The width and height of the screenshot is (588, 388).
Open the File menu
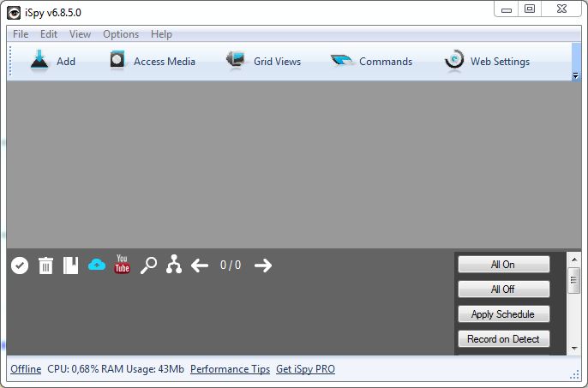coord(21,34)
